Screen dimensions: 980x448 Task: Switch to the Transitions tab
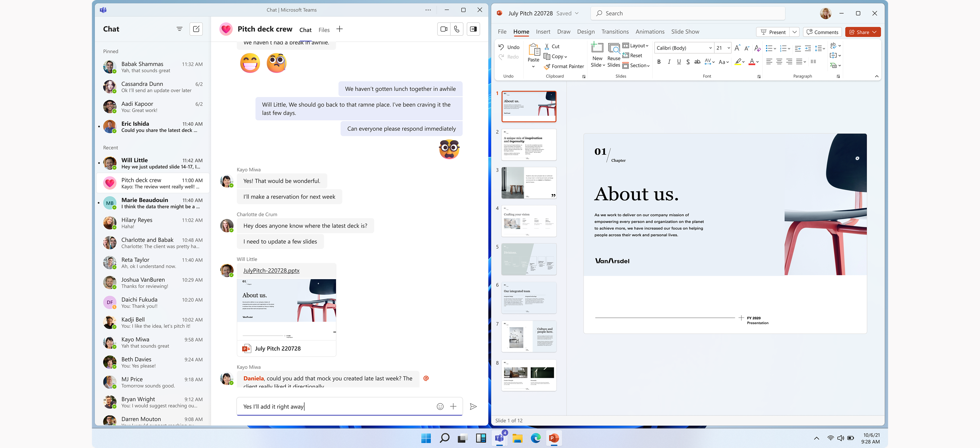(x=615, y=31)
